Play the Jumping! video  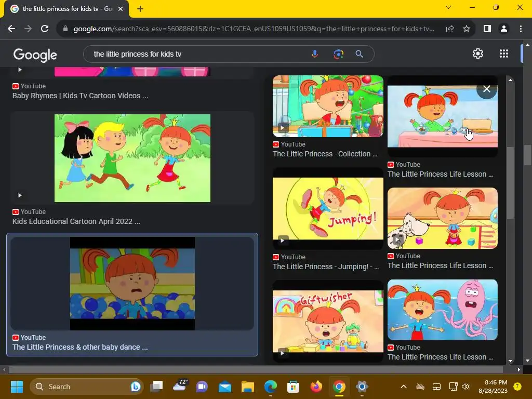pyautogui.click(x=282, y=241)
